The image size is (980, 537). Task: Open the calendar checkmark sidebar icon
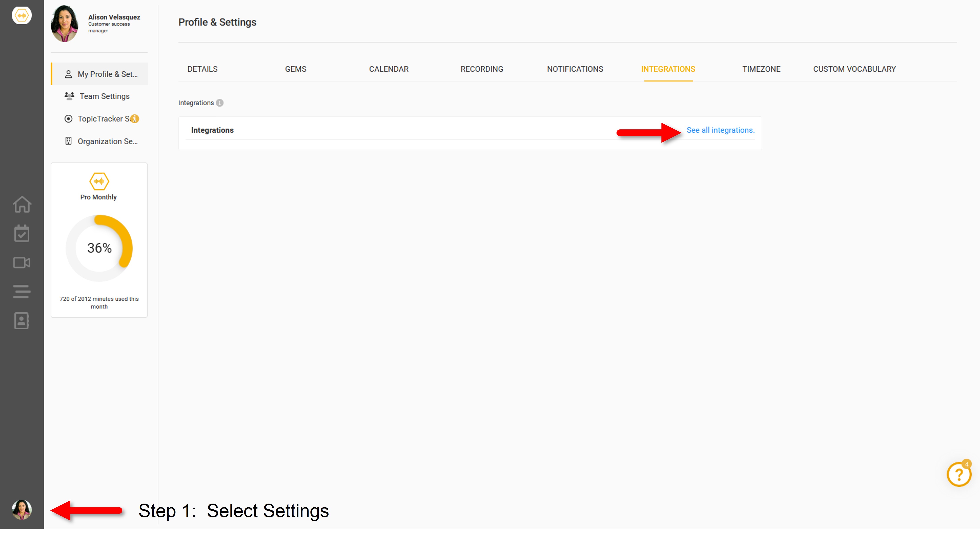click(22, 233)
